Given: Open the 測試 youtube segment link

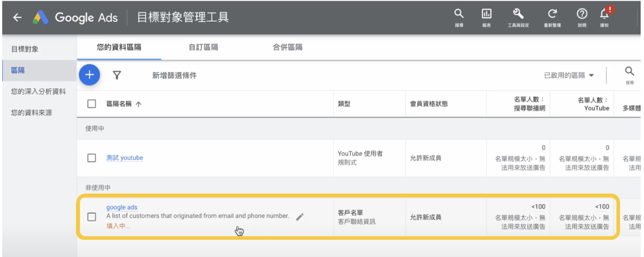Looking at the screenshot, I should 124,158.
